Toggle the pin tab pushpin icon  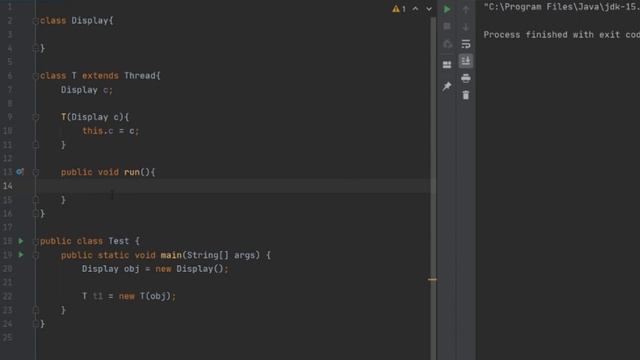pos(447,86)
